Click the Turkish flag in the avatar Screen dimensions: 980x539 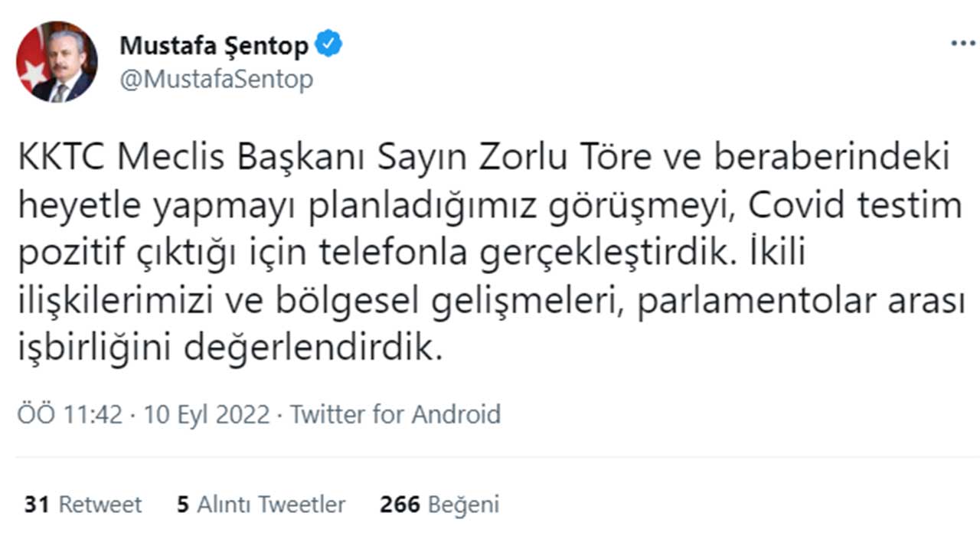tap(31, 66)
